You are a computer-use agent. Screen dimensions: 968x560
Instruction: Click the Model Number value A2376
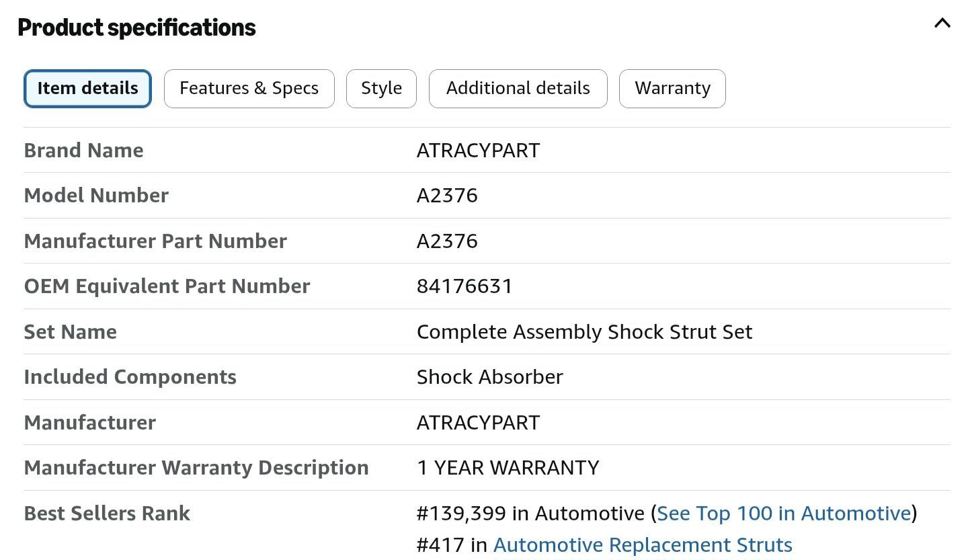[x=447, y=196]
